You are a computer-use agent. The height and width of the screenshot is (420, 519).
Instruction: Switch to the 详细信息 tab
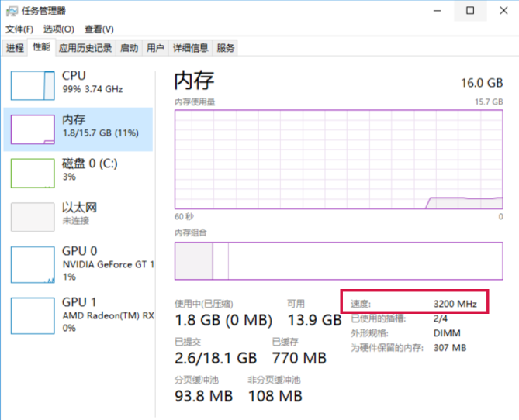tap(190, 48)
